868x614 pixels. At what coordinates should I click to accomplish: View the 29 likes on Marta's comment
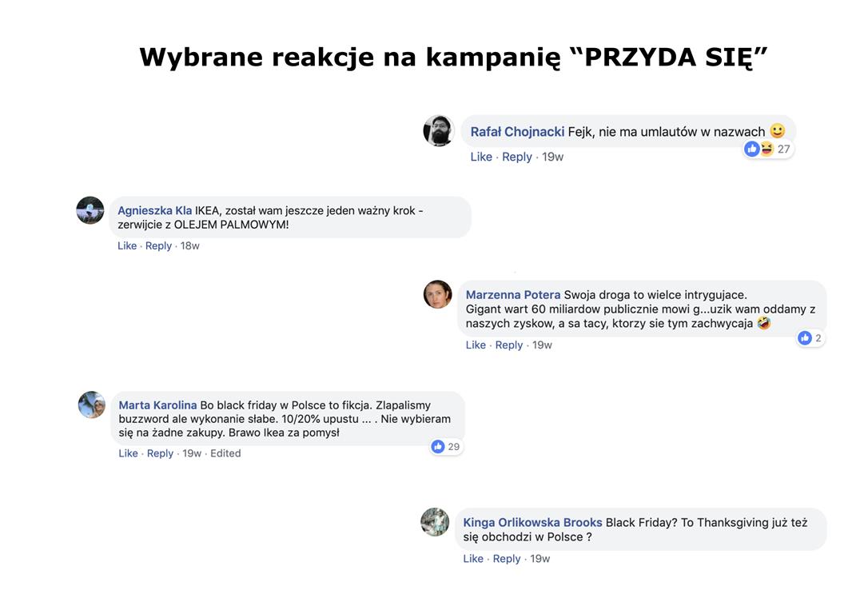pyautogui.click(x=446, y=447)
